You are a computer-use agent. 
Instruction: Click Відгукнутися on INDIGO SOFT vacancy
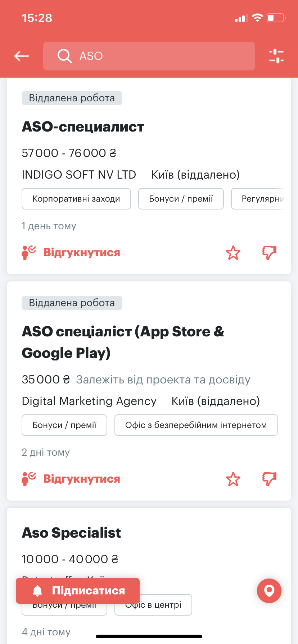[x=81, y=253]
